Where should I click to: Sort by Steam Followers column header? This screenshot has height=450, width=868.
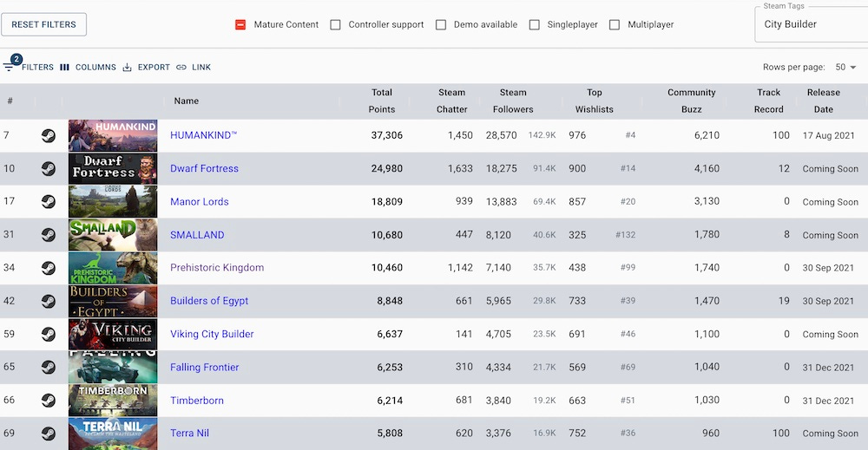pos(513,101)
